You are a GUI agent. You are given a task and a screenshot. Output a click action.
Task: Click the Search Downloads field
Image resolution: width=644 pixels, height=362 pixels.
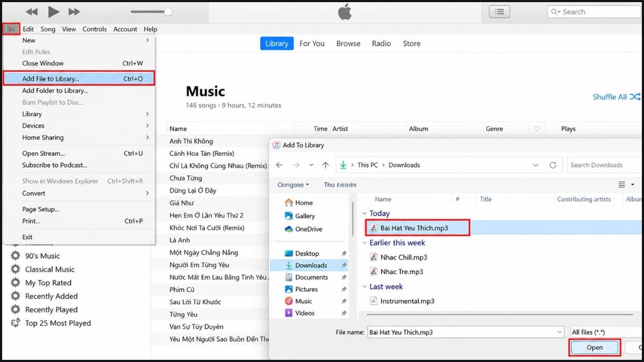tap(604, 165)
